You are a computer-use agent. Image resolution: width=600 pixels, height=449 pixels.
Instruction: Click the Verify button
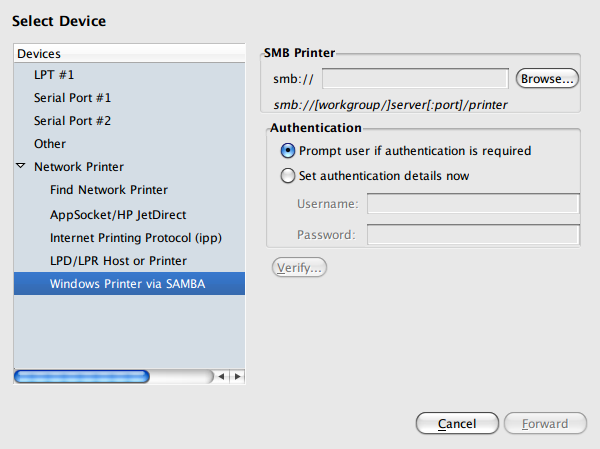pyautogui.click(x=299, y=268)
